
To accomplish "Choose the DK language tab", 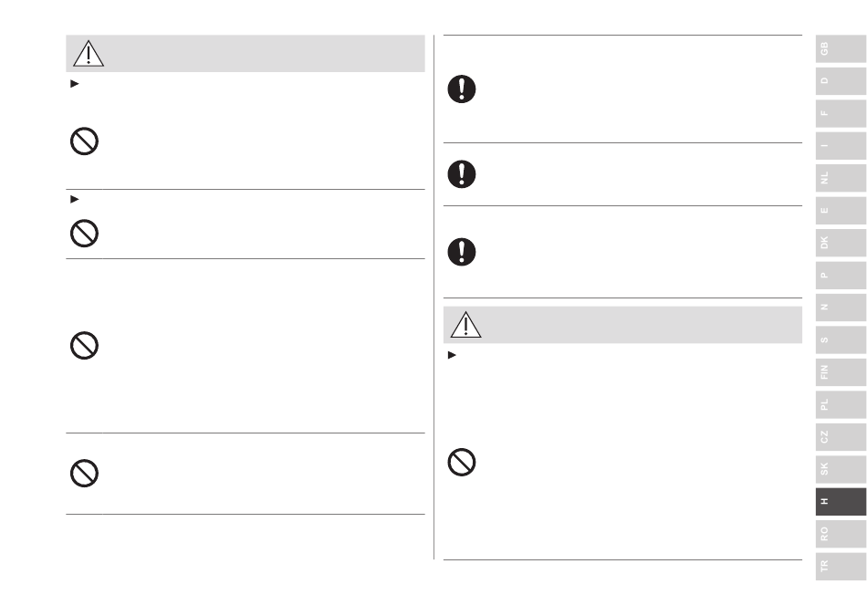I will coord(841,243).
